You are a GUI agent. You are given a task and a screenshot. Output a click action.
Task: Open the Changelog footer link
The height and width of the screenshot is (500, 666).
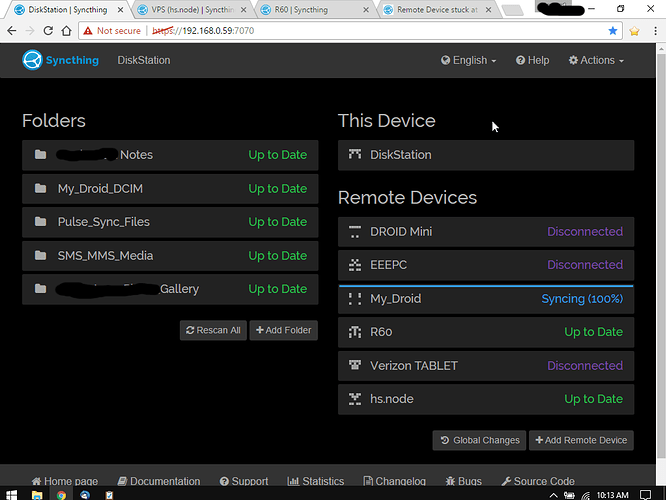point(395,481)
